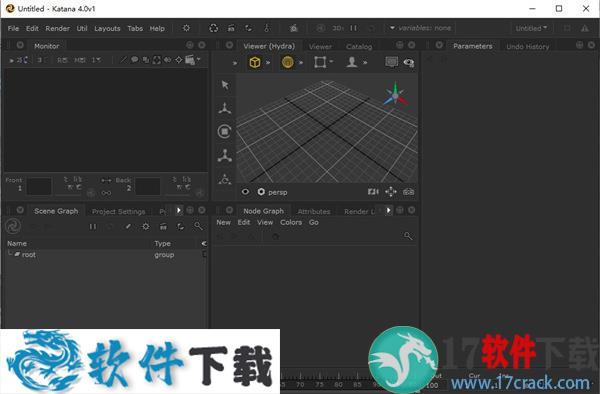This screenshot has height=394, width=600.
Task: Open the Render menu
Action: 57,28
